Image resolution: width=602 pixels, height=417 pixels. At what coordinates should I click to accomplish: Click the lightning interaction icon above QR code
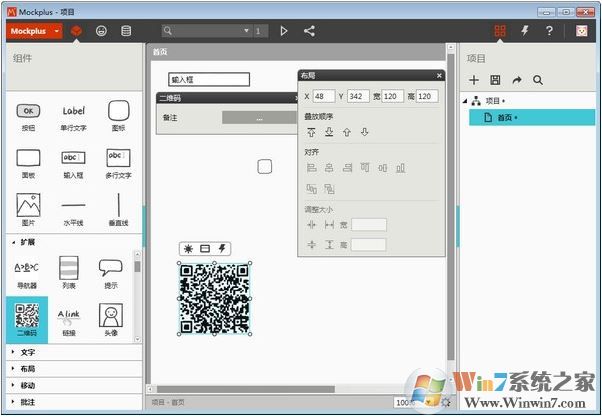[222, 248]
